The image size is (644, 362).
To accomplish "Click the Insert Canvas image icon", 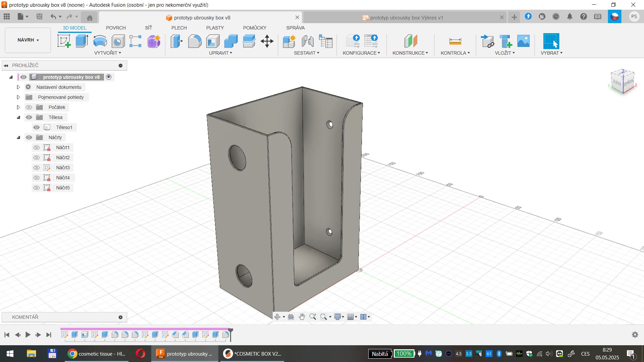I will [523, 41].
